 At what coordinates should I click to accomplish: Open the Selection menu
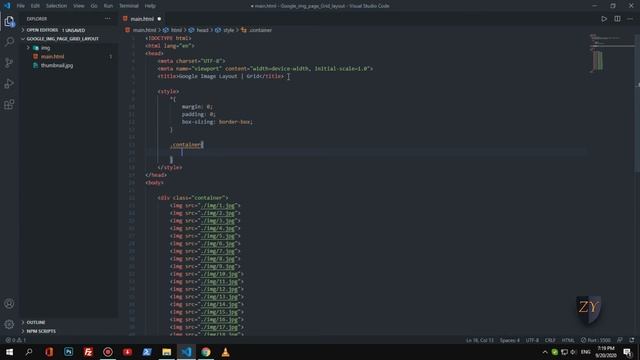pyautogui.click(x=56, y=6)
